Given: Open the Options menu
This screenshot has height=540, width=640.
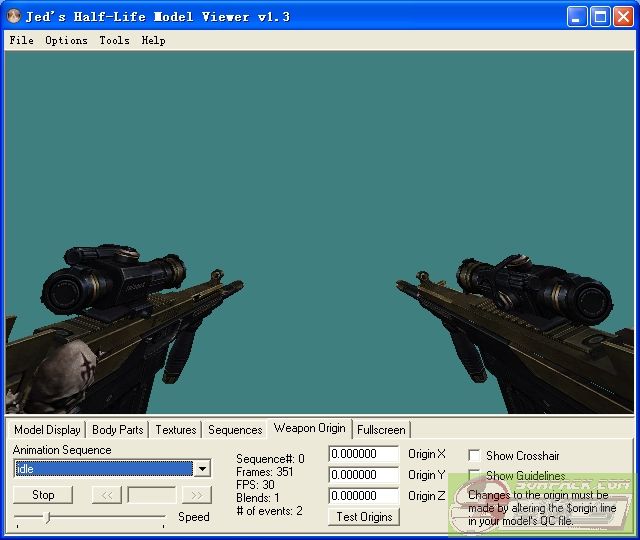Looking at the screenshot, I should (x=66, y=40).
